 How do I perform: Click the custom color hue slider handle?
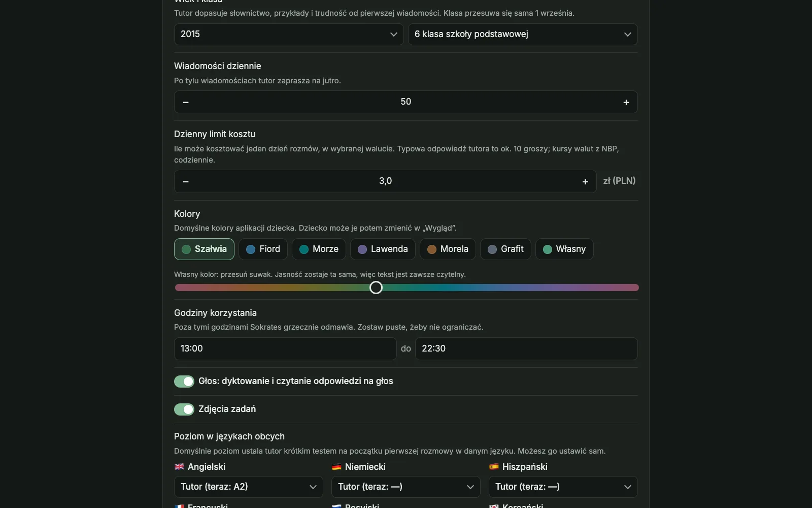[376, 288]
